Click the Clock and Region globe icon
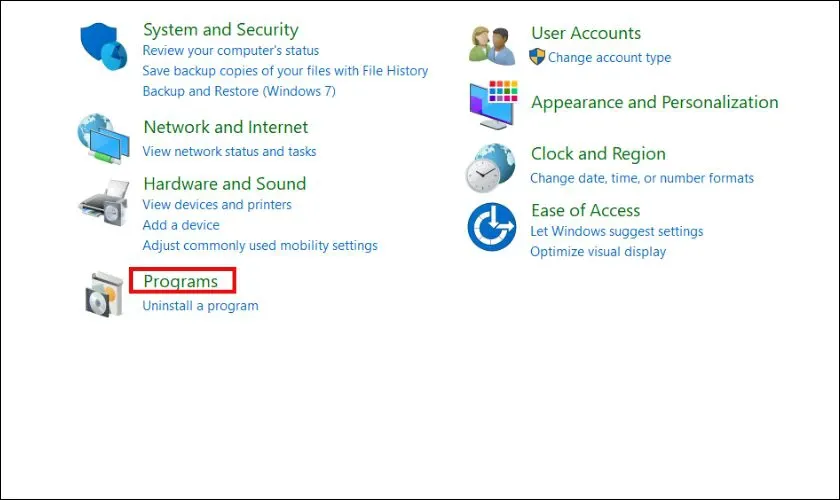This screenshot has height=500, width=840. (x=491, y=167)
